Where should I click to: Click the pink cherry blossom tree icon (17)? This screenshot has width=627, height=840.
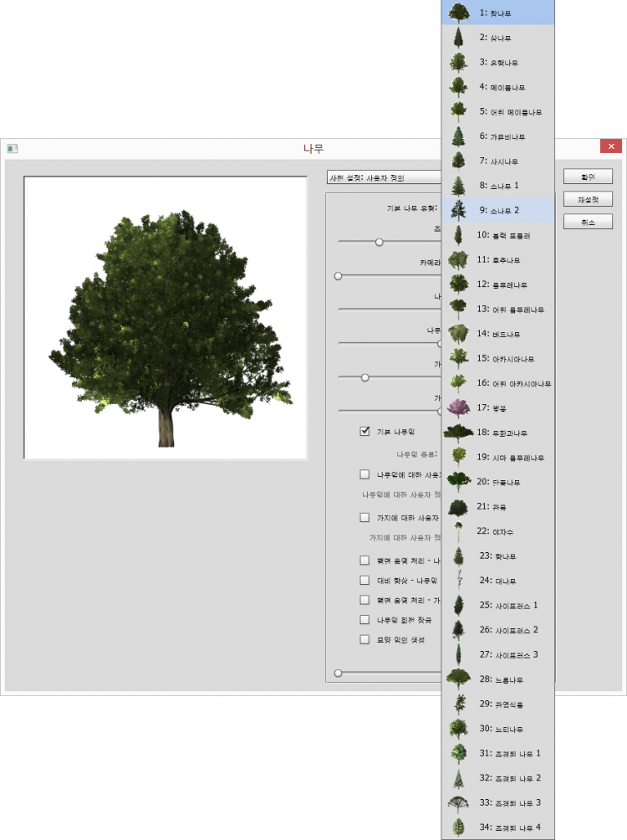[457, 407]
